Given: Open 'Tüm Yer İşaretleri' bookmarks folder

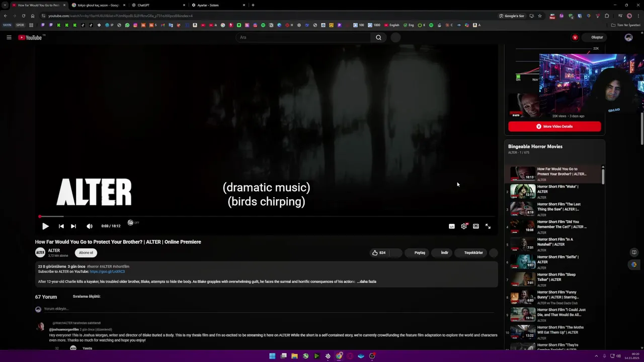Looking at the screenshot, I should point(626,25).
